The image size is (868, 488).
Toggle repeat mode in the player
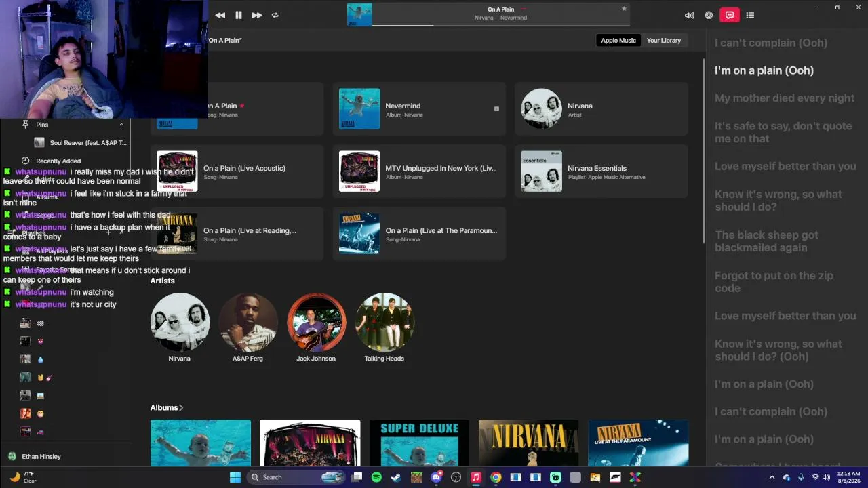[x=275, y=15]
